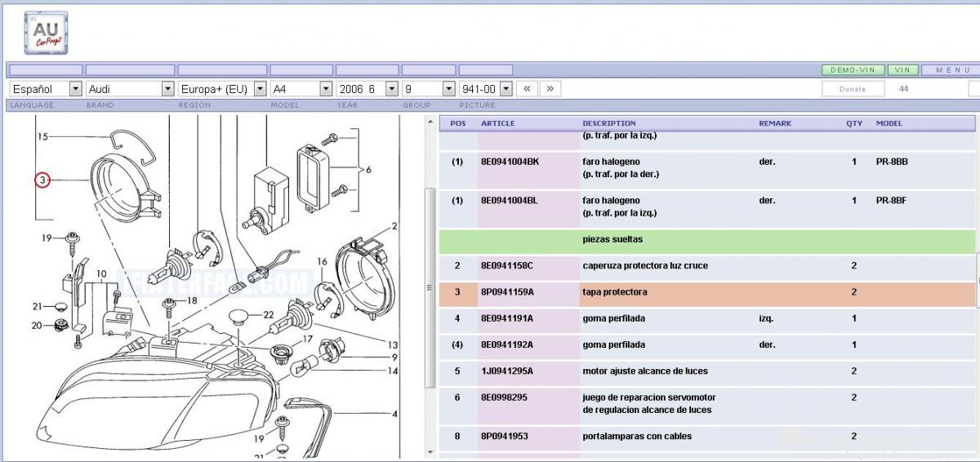The height and width of the screenshot is (462, 980).
Task: Open the Group dropdown showing 9
Action: (429, 88)
